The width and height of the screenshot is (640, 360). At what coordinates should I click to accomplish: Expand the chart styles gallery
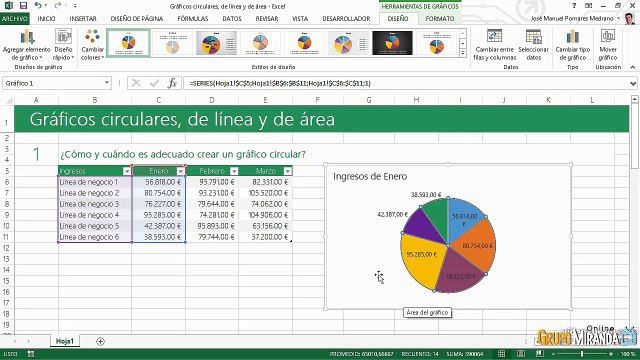pyautogui.click(x=462, y=53)
